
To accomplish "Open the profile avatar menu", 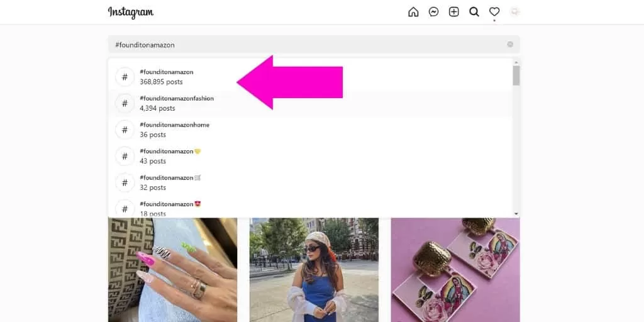I will coord(514,12).
